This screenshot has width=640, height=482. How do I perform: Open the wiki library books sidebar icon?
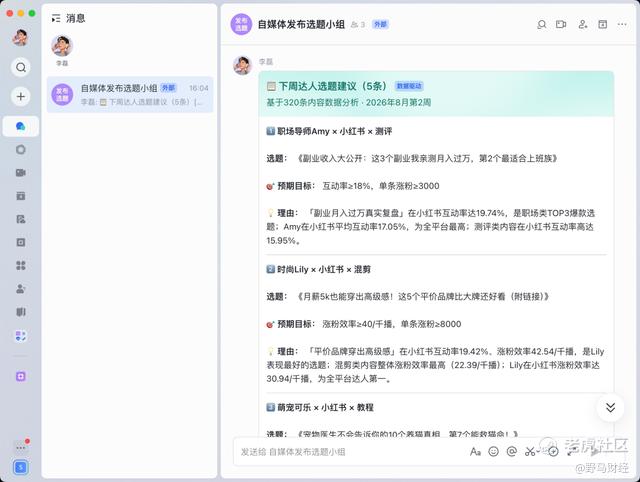(x=21, y=312)
